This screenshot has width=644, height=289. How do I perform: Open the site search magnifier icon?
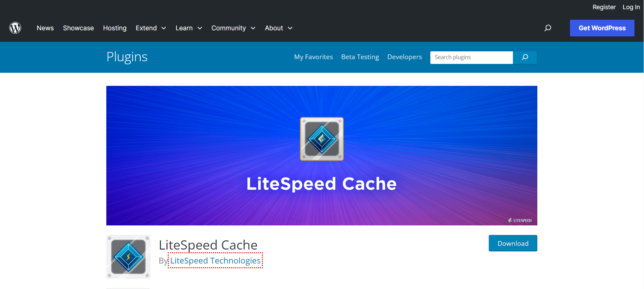548,28
